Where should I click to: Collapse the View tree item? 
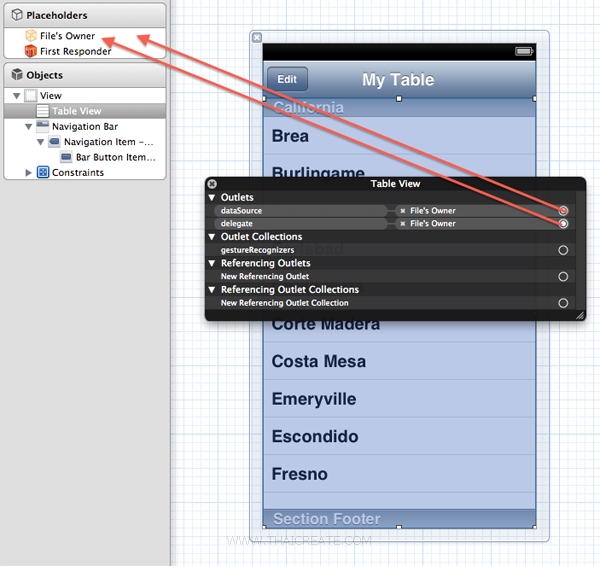pos(16,96)
